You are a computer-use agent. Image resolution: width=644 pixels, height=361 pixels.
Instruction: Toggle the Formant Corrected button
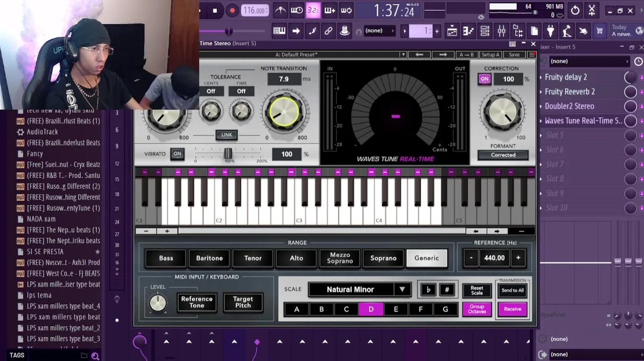click(x=503, y=155)
